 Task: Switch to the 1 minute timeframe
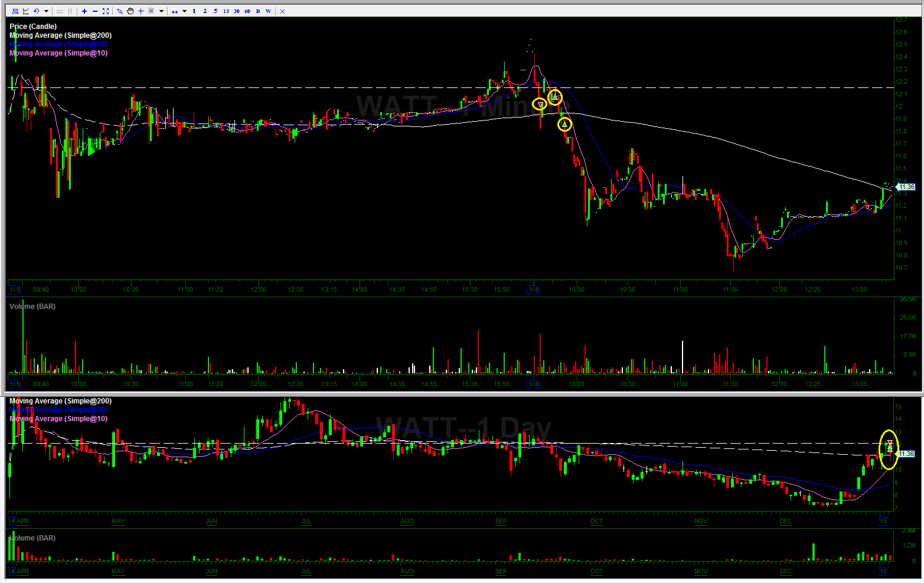pyautogui.click(x=194, y=11)
